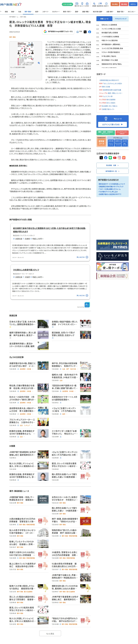Click the 求人ボックス sponsor logo
Viewport: 138px width, 644px height.
point(87,305)
